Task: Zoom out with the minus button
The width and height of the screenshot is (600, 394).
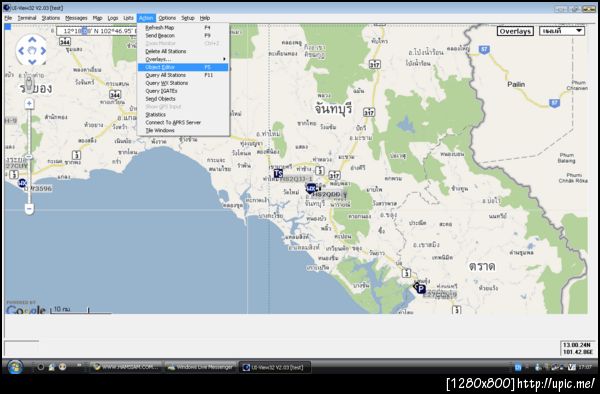Action: 29,208
